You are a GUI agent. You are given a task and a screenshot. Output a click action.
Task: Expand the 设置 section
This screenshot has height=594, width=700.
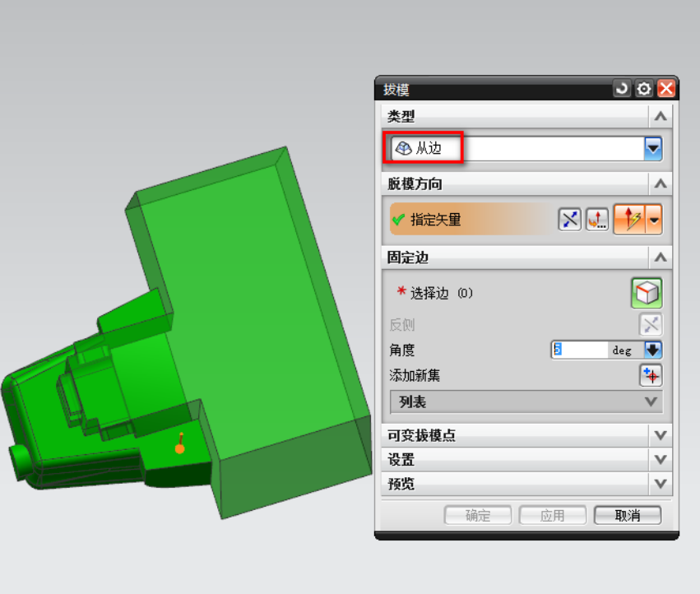point(661,459)
